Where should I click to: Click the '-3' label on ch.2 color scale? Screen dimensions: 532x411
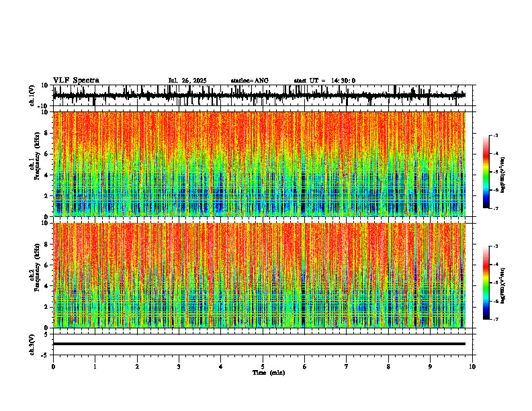495,246
